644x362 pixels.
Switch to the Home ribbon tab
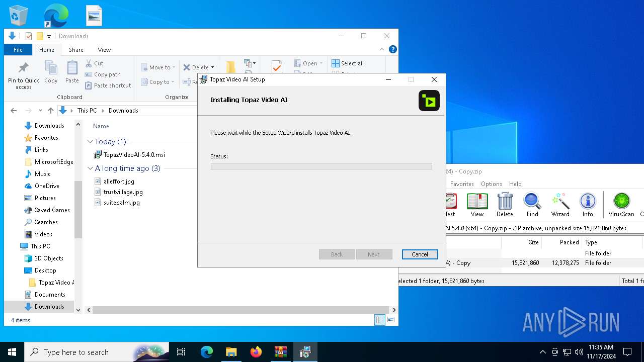[47, 50]
